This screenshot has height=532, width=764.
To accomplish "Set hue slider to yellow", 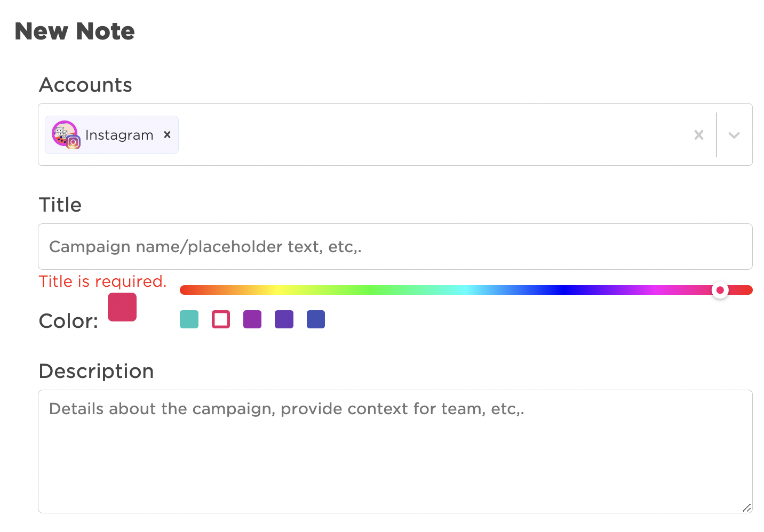I will tap(275, 290).
